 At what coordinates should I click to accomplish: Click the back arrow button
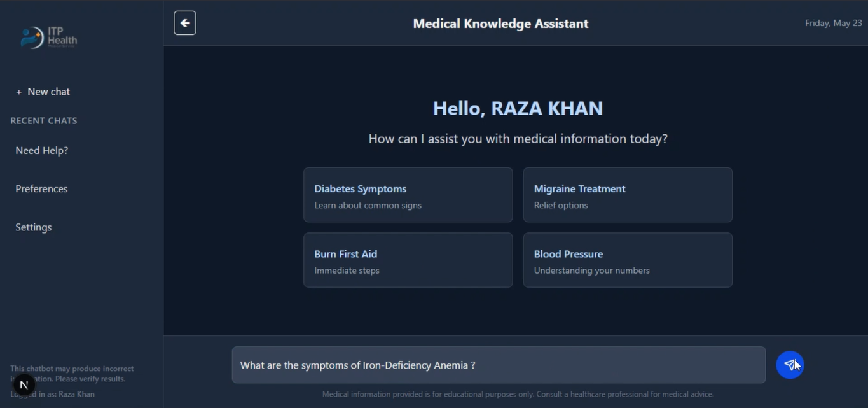pyautogui.click(x=185, y=23)
